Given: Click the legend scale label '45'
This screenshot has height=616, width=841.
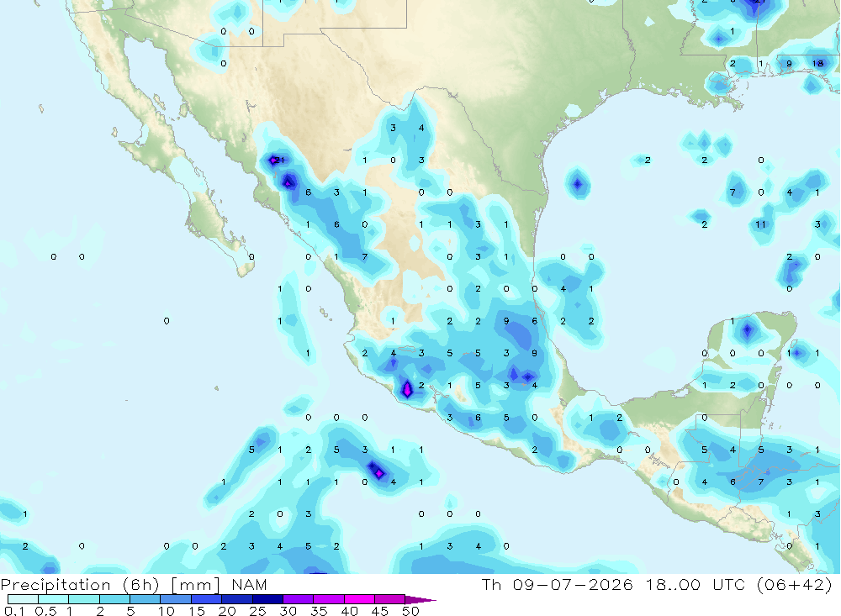Looking at the screenshot, I should [380, 611].
